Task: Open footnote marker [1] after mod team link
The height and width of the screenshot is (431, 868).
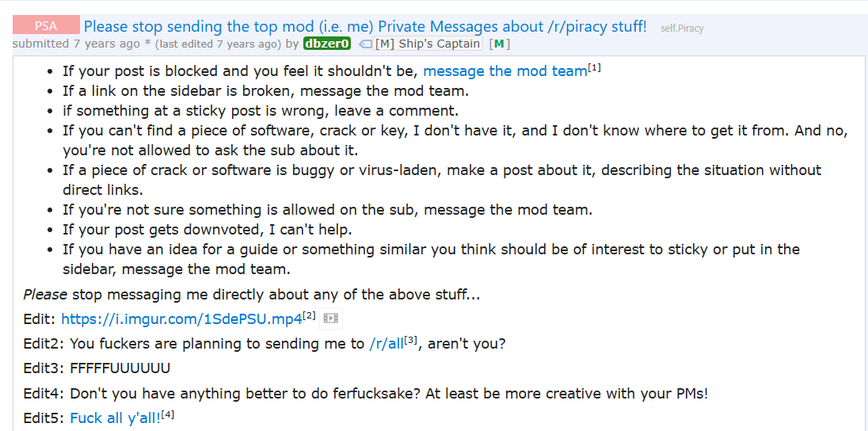Action: 594,67
